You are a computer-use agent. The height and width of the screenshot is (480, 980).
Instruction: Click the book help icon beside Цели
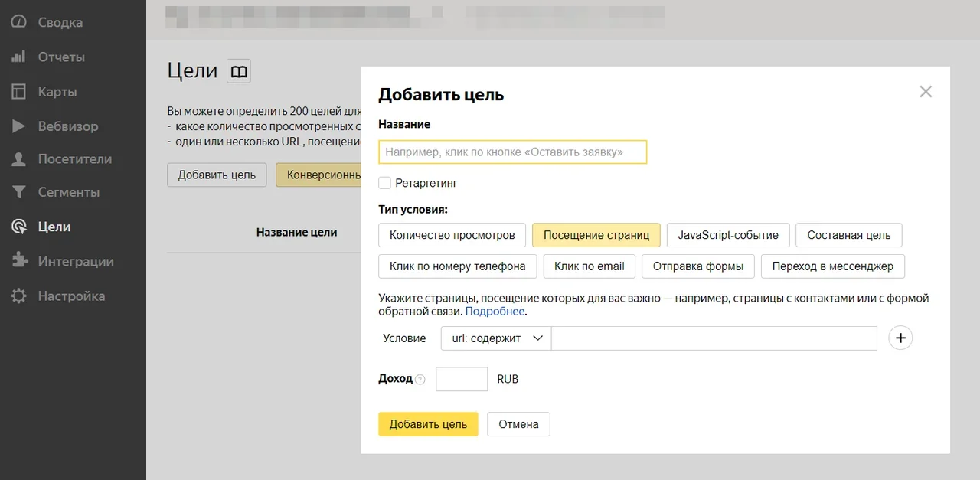click(239, 72)
